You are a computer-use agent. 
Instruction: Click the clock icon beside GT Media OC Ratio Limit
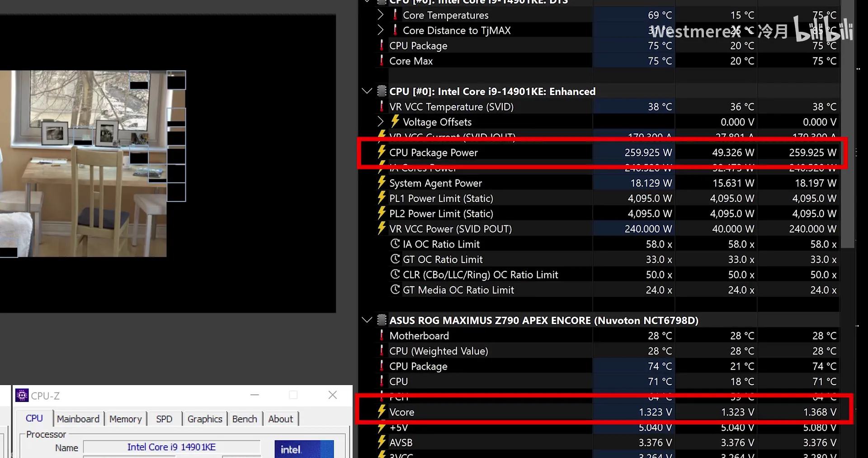click(395, 290)
